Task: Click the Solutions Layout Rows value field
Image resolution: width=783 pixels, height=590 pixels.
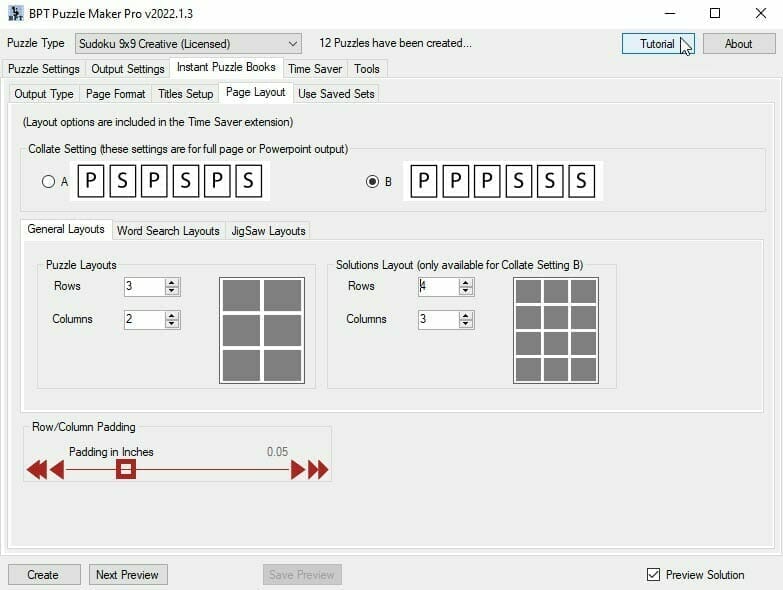Action: [x=438, y=287]
